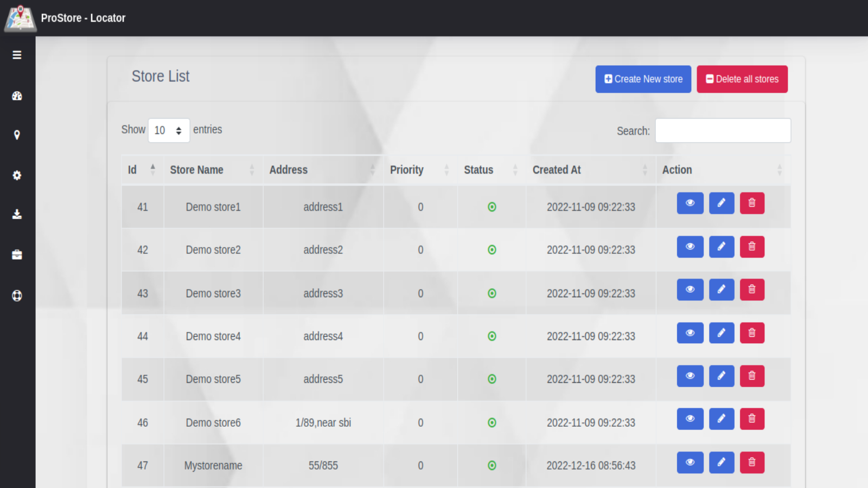View Mystorename with eye button

tap(690, 463)
